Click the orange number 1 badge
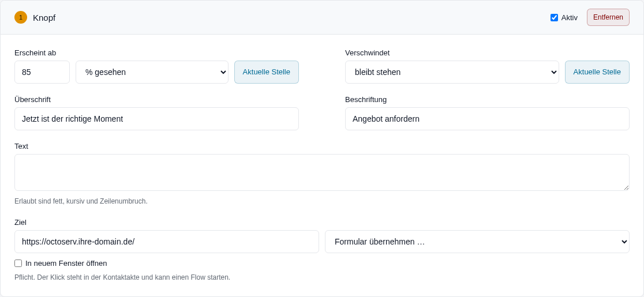 21,17
